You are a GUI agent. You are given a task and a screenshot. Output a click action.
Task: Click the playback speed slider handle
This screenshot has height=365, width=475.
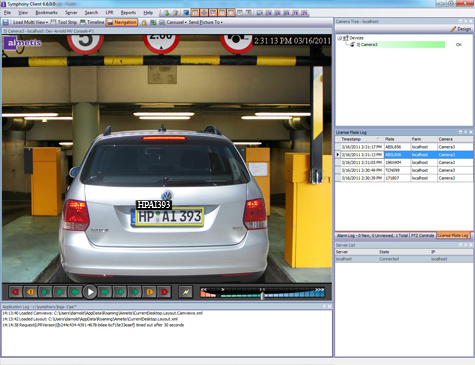pos(262,295)
